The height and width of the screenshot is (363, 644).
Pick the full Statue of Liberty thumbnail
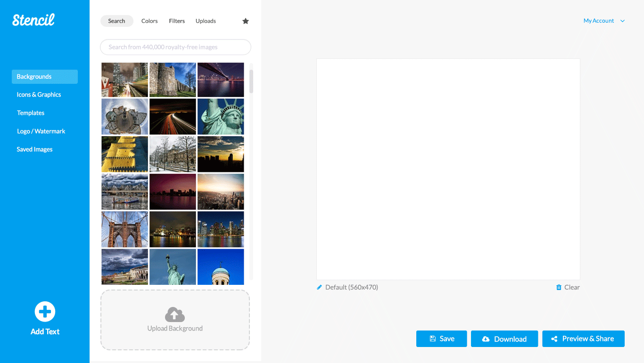(173, 266)
